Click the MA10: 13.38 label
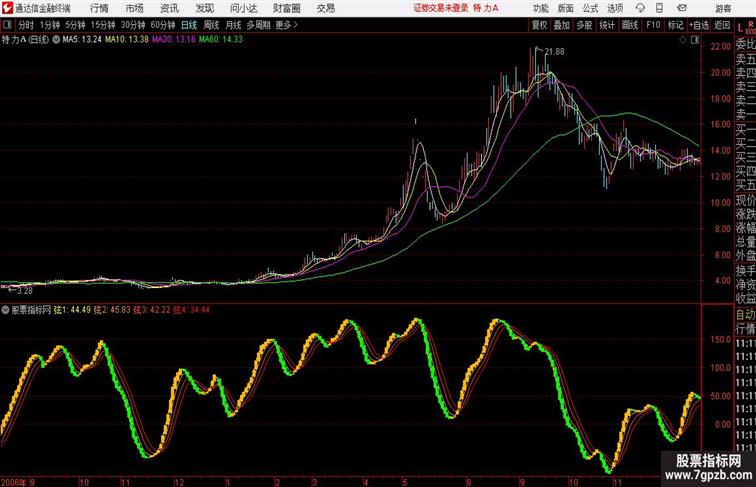 pyautogui.click(x=127, y=40)
